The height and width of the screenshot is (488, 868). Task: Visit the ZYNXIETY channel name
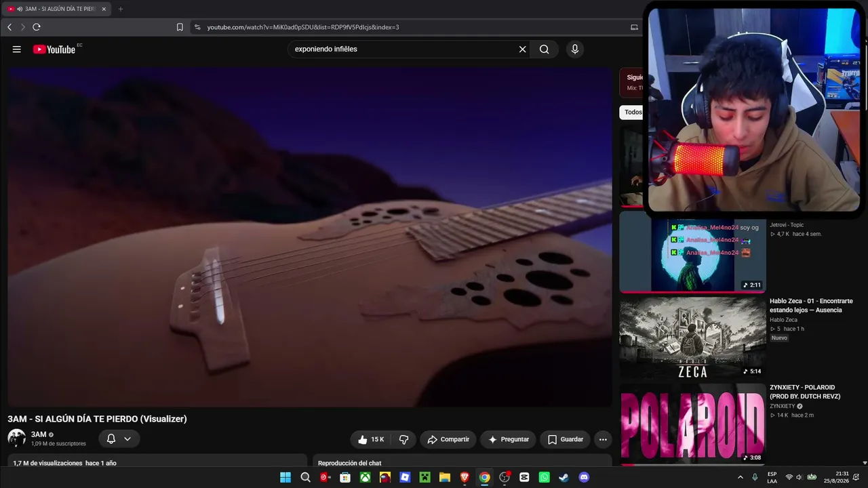point(783,406)
